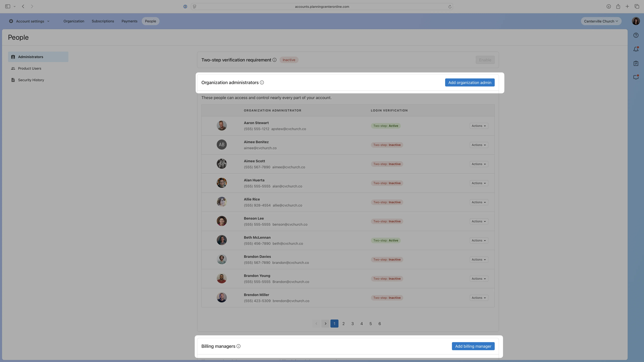Open the Centerville Church organization dropdown

click(x=601, y=21)
